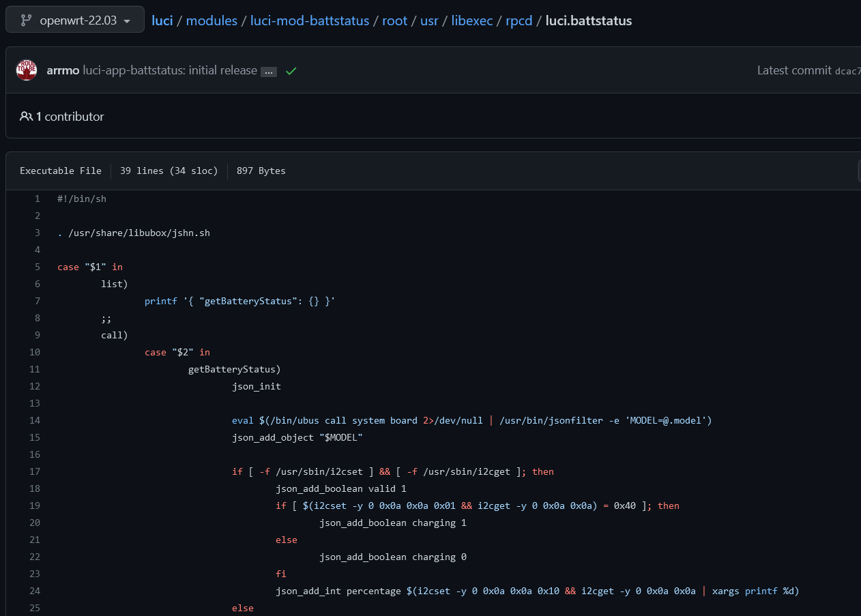Viewport: 861px width, 616px height.
Task: Navigate to the modules breadcrumb folder
Action: (211, 20)
